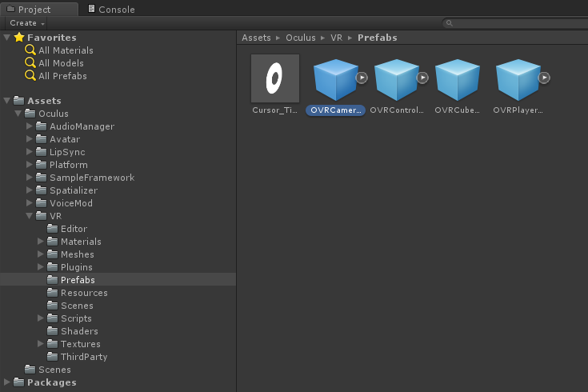Collapse the Assets folder arrow
The width and height of the screenshot is (588, 392).
coord(6,101)
